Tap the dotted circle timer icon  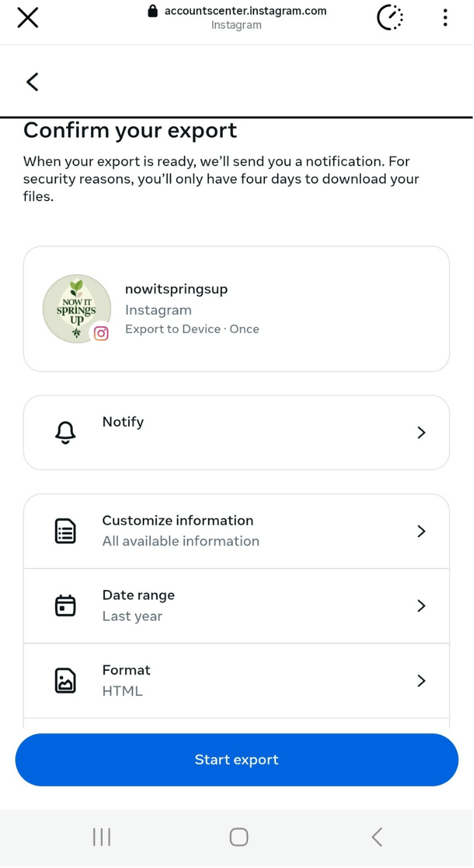coord(390,18)
